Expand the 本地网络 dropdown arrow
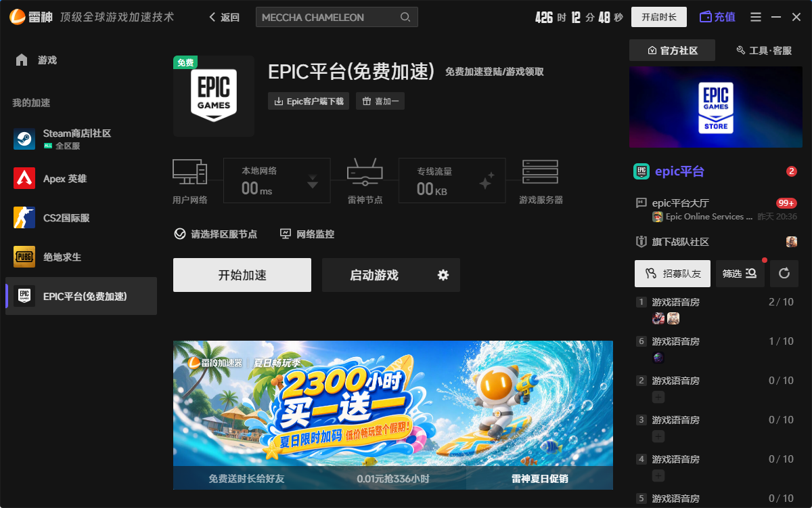 pos(313,182)
